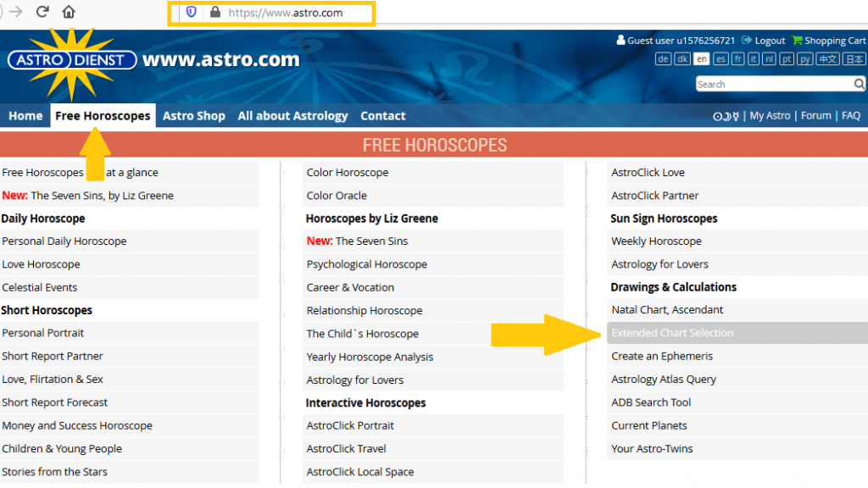Open the FAQ link
This screenshot has width=868, height=488.
tap(851, 115)
